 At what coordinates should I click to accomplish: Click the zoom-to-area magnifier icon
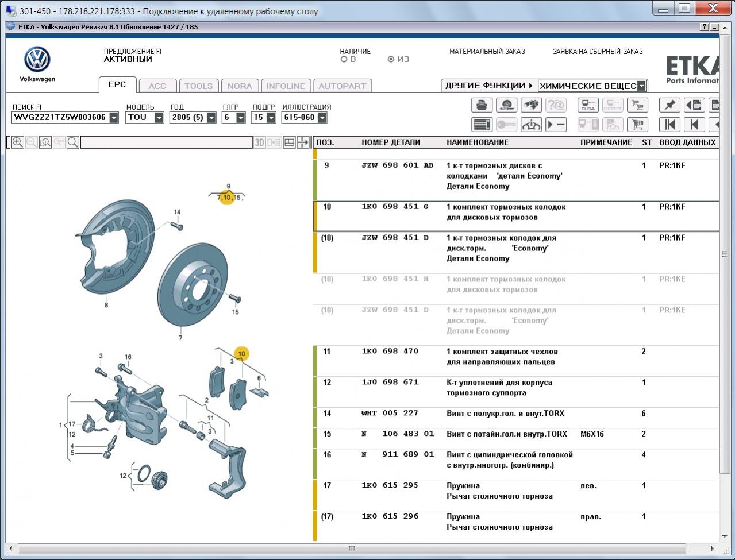(45, 142)
